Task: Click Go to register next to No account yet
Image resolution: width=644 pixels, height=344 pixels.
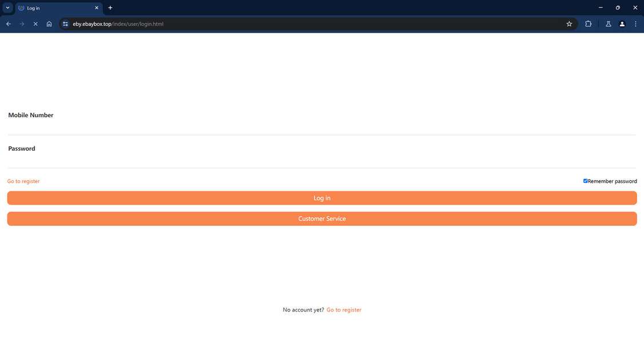Action: [x=344, y=310]
